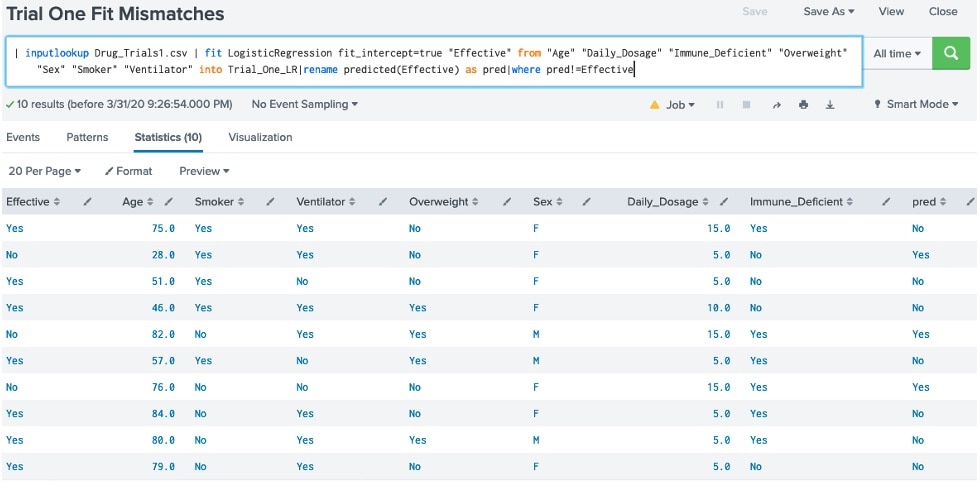
Task: Sort by the Smoker column
Action: [219, 202]
